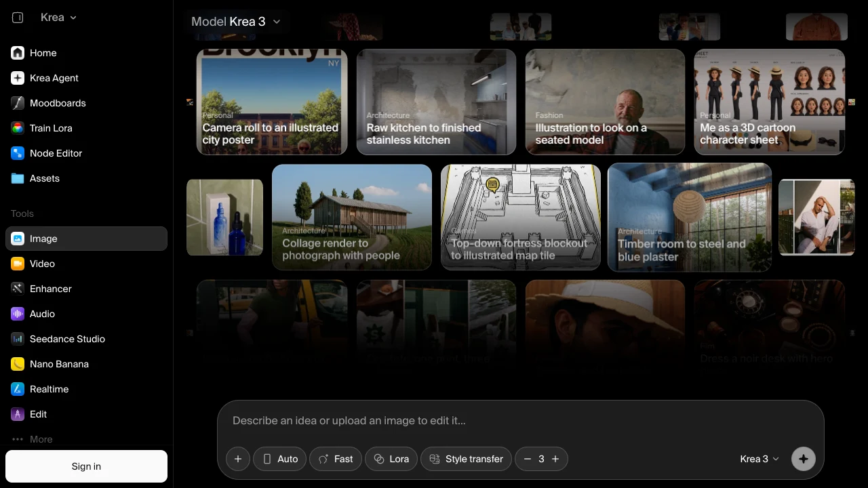Image resolution: width=868 pixels, height=488 pixels.
Task: Open Top-down fortress blockout card
Action: pyautogui.click(x=521, y=217)
